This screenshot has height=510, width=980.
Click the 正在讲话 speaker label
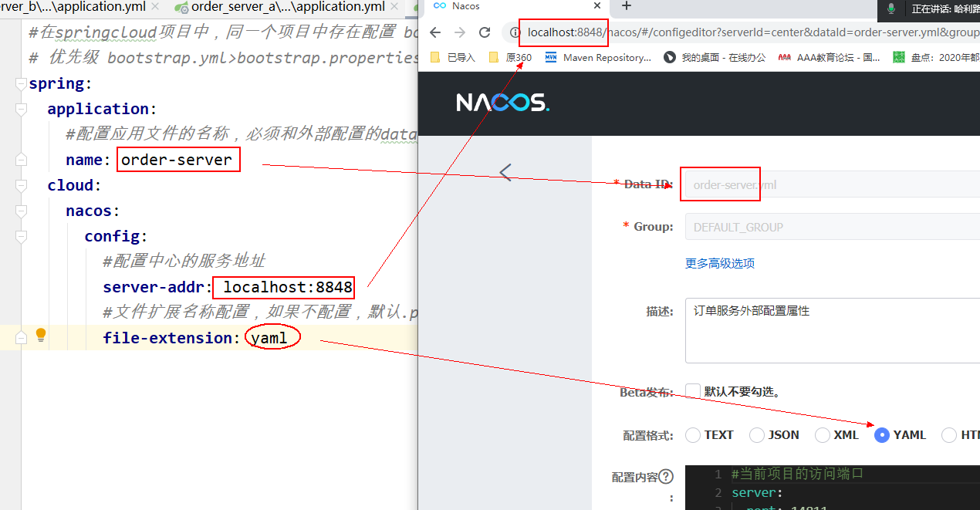tap(946, 8)
